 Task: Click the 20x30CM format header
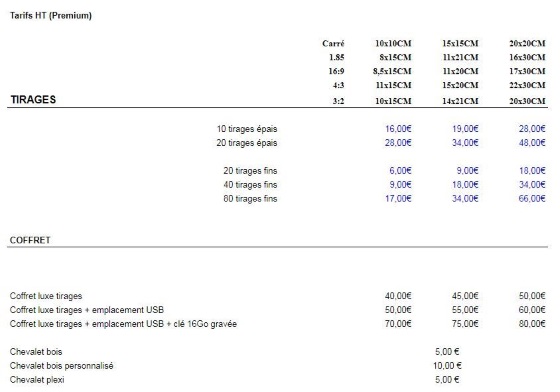[527, 101]
